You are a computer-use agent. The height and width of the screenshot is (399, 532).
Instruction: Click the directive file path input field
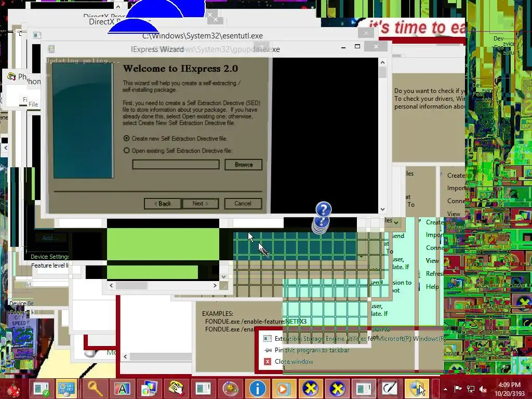point(176,165)
